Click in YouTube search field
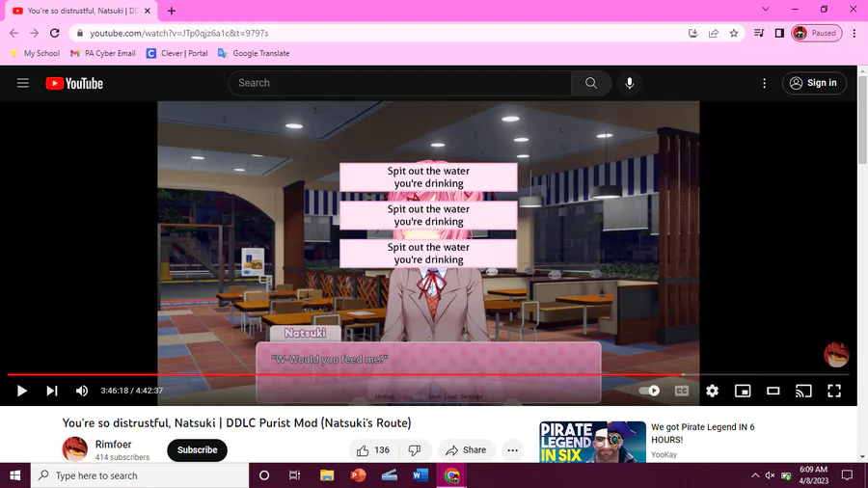 click(x=399, y=83)
